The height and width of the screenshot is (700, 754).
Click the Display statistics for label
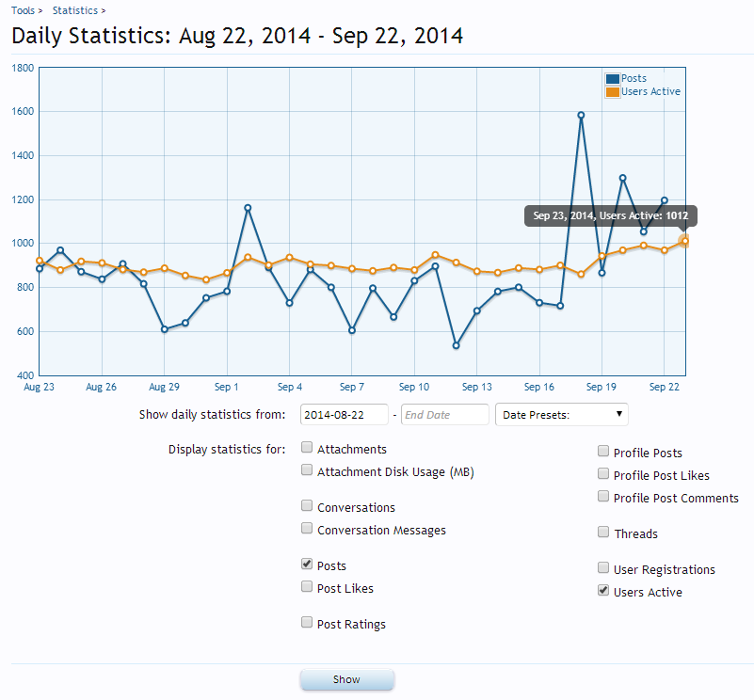coord(227,449)
